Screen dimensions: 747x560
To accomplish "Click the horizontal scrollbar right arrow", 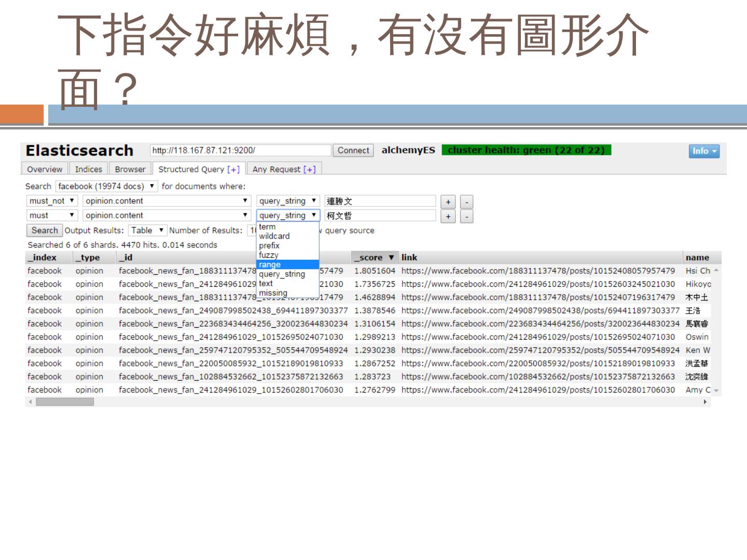I will (705, 402).
